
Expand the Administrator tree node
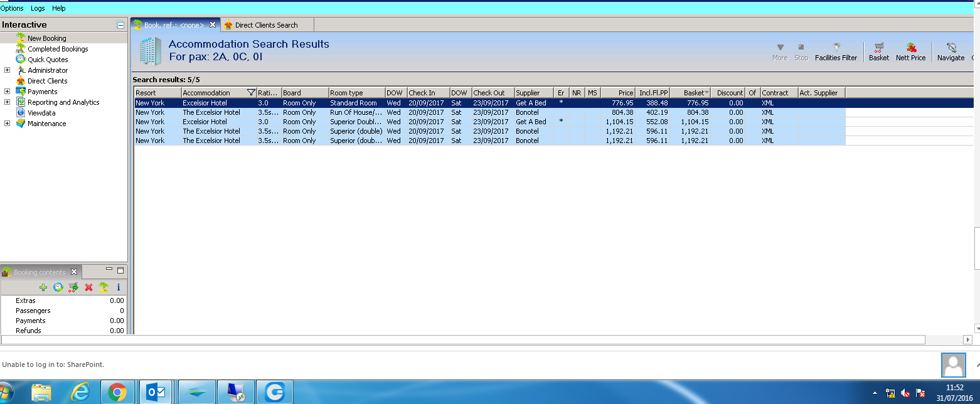click(7, 70)
